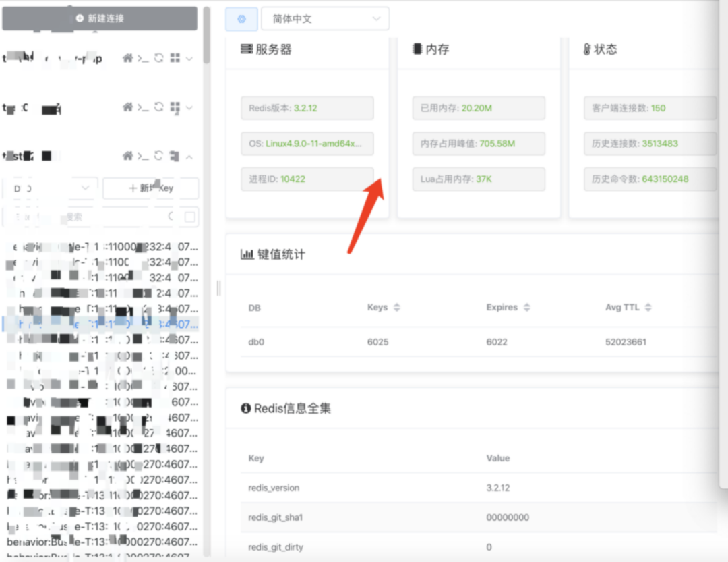The width and height of the screenshot is (728, 562).
Task: Open the DB selector dropdown in sidebar
Action: click(51, 188)
